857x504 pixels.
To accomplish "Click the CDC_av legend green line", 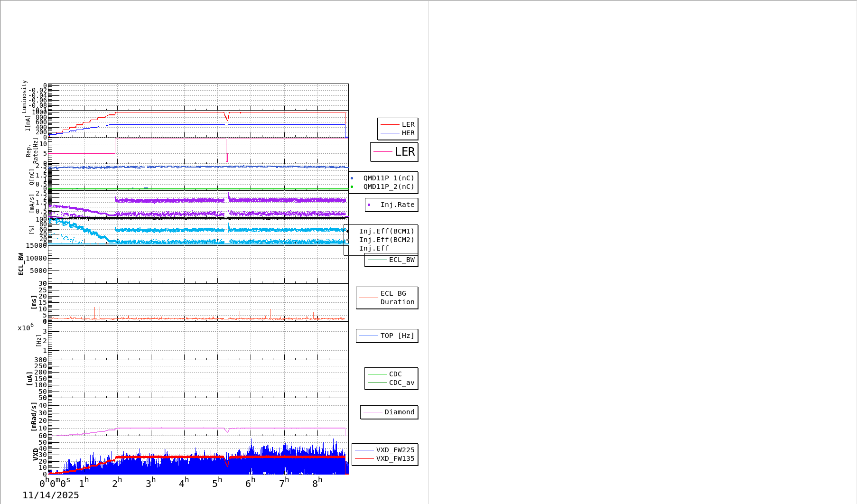I will [377, 383].
